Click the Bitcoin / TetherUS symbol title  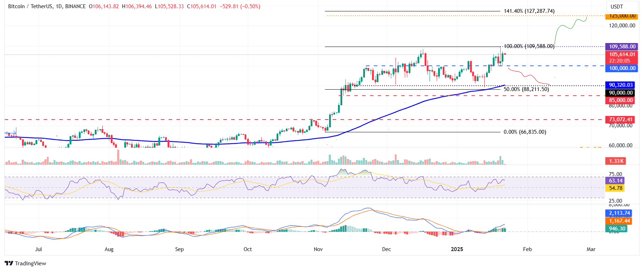pyautogui.click(x=47, y=6)
